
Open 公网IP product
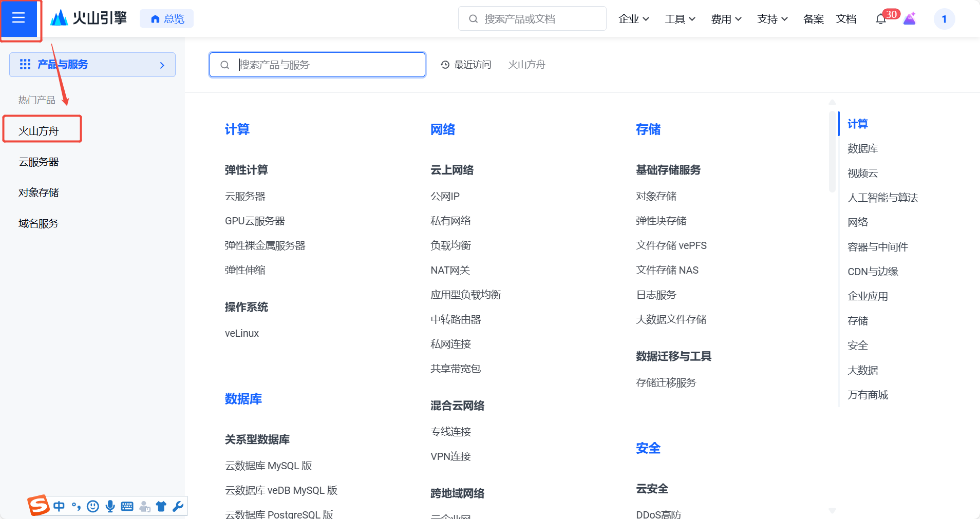pyautogui.click(x=445, y=196)
